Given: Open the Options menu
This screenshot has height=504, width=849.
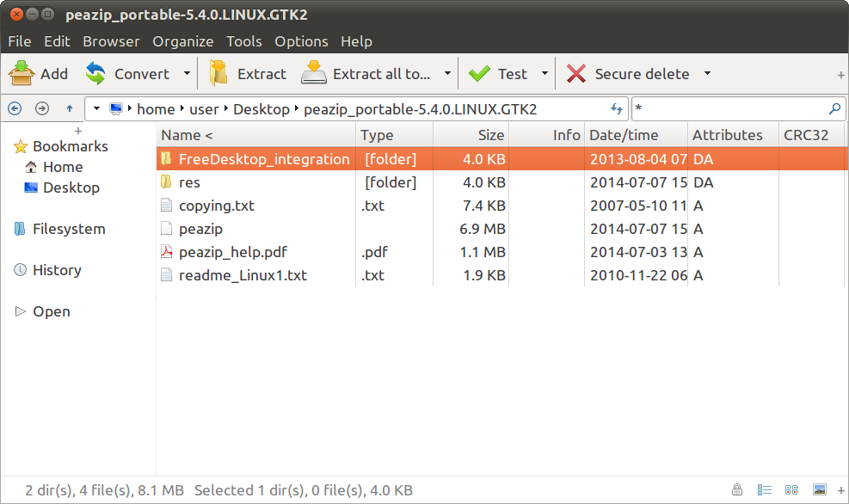Looking at the screenshot, I should coord(301,41).
